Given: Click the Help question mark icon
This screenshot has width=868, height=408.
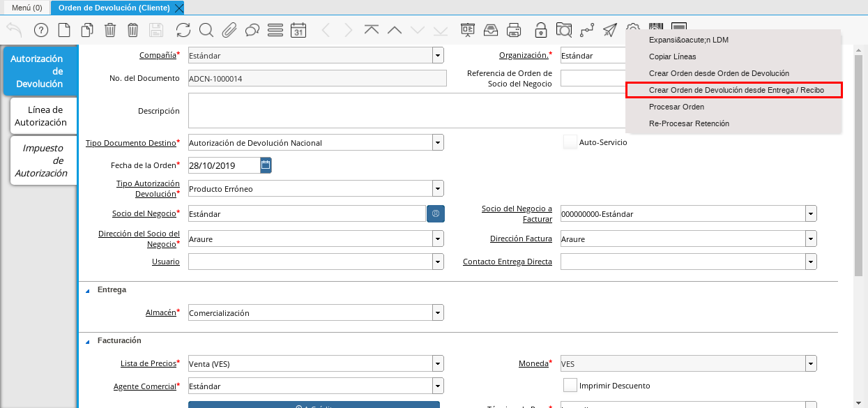Looking at the screenshot, I should pos(41,30).
